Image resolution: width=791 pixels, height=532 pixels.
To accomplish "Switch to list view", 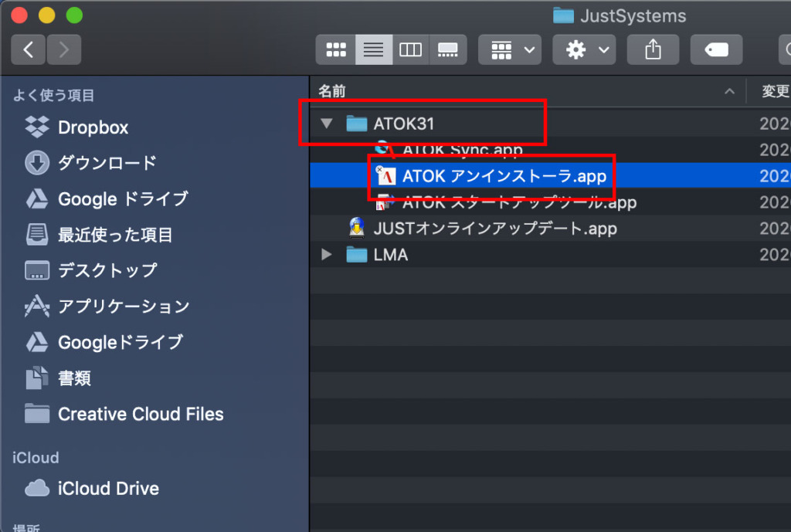I will click(x=373, y=49).
